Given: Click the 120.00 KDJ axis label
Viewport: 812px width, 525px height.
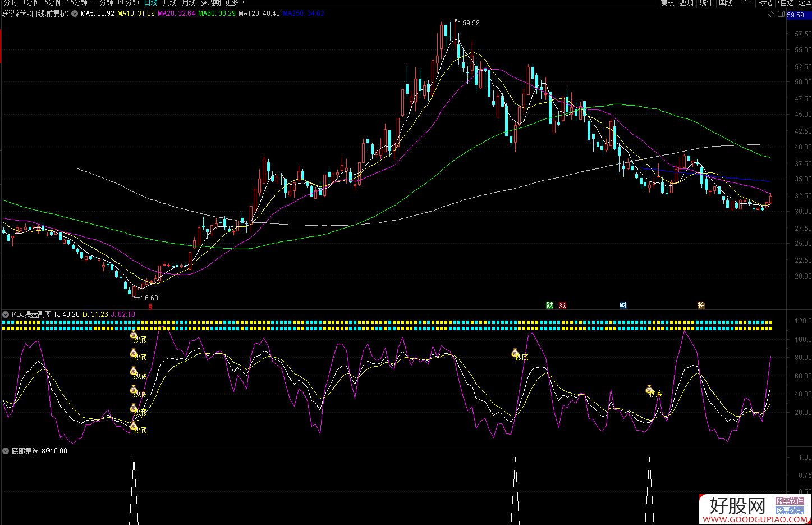Looking at the screenshot, I should (x=803, y=321).
